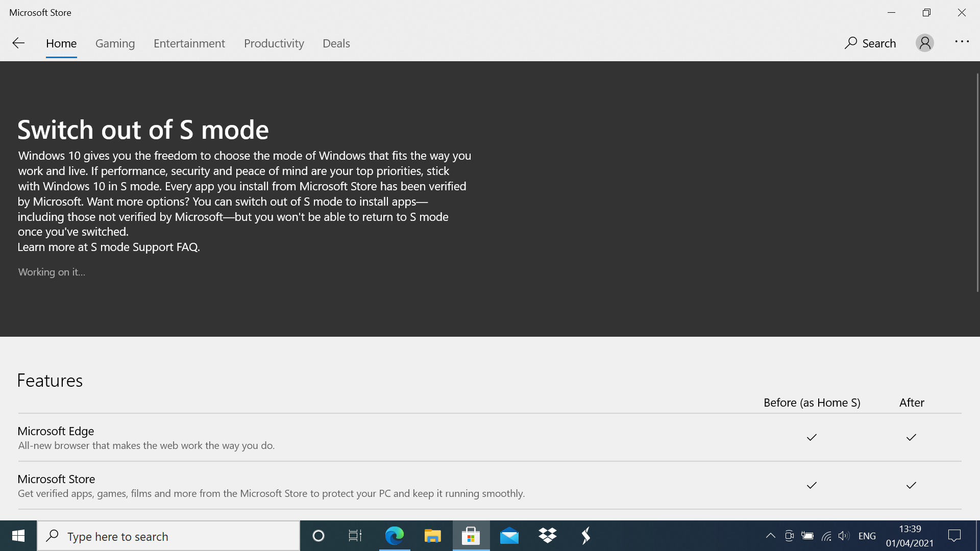The width and height of the screenshot is (980, 551).
Task: Open File Explorer from the taskbar
Action: pyautogui.click(x=433, y=536)
